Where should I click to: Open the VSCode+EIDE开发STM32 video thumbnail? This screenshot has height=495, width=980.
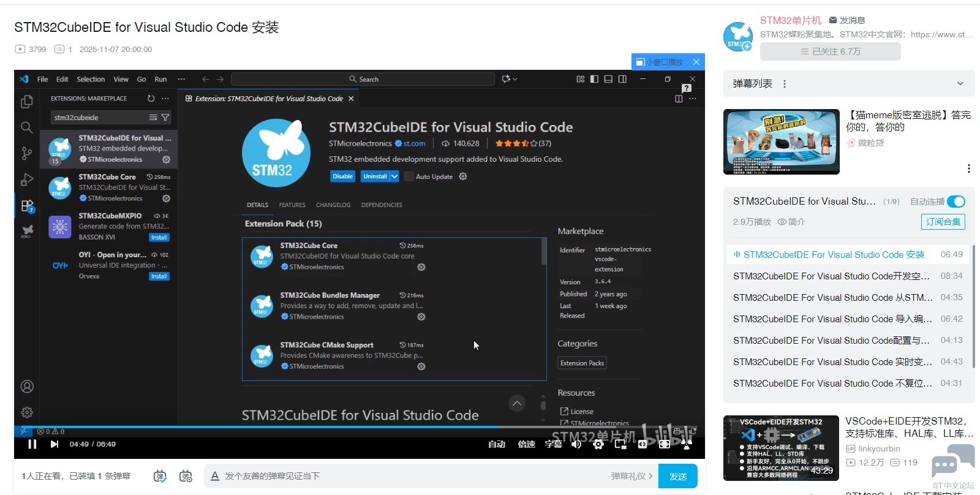point(781,448)
